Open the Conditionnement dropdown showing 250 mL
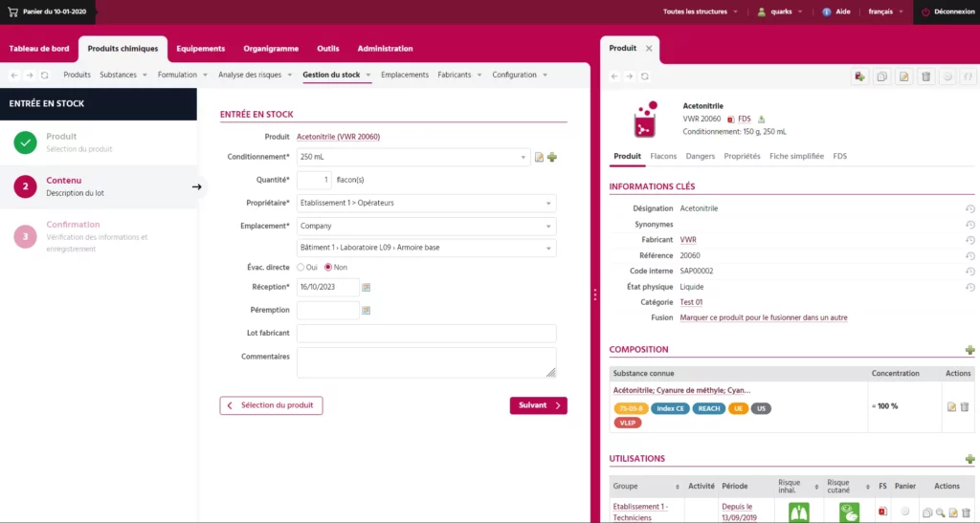Image resolution: width=980 pixels, height=523 pixels. coord(412,157)
